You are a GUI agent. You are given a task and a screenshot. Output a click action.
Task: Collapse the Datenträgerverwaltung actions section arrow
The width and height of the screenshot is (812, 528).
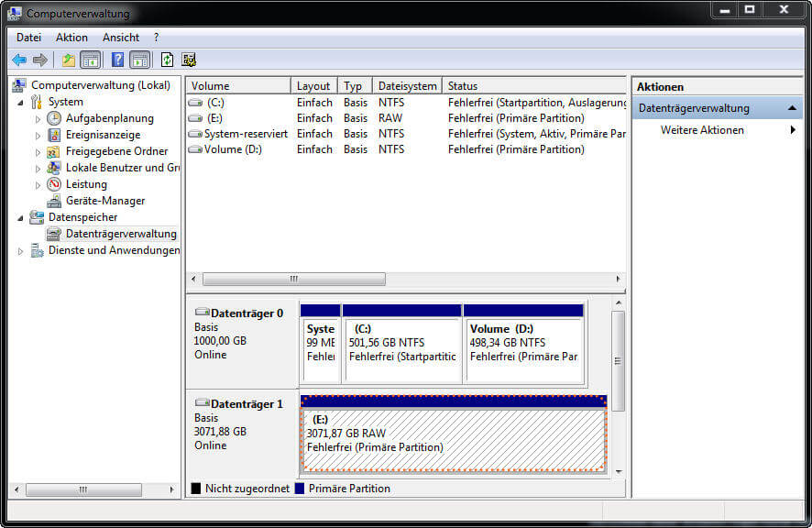[793, 108]
